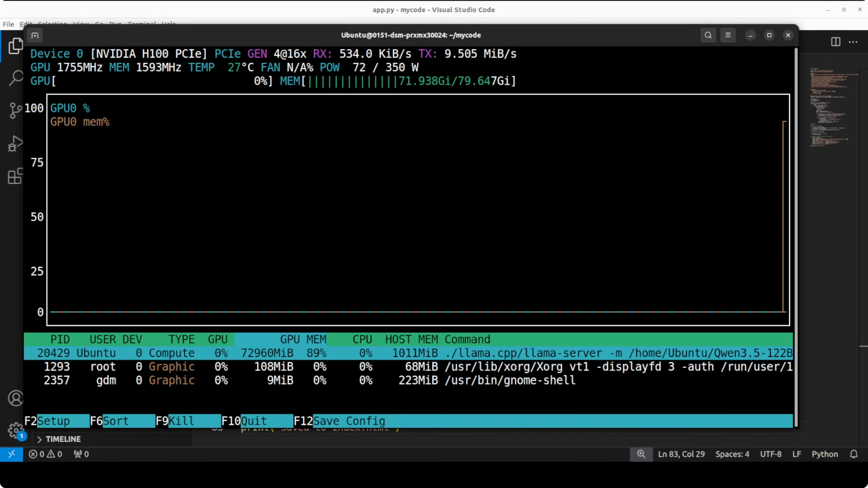The image size is (868, 488).
Task: Open editor More Actions ellipsis
Action: 853,42
